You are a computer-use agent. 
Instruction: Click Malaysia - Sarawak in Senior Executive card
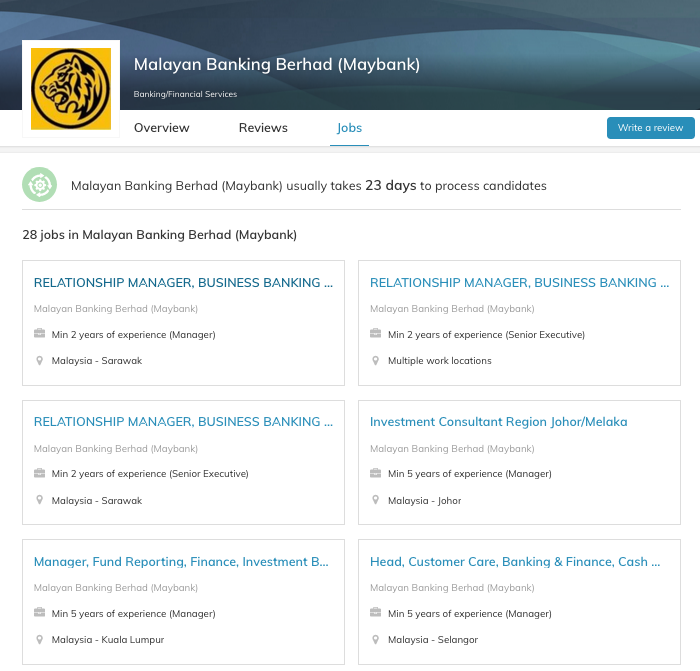(96, 501)
